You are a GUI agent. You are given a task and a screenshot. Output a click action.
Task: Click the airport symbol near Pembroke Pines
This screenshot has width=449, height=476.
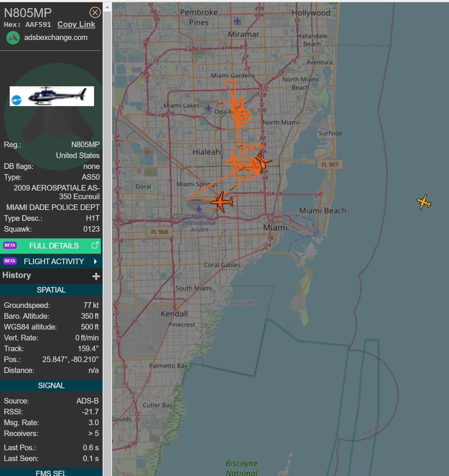point(238,21)
